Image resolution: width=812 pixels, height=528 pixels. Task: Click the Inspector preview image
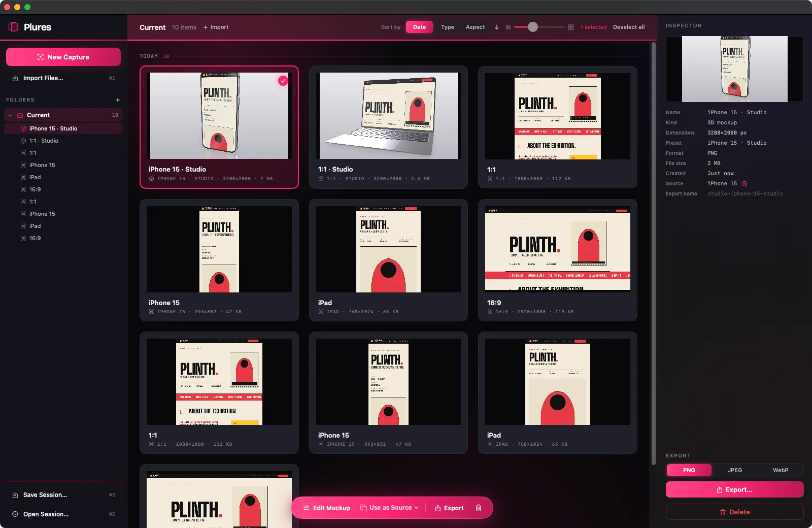734,69
